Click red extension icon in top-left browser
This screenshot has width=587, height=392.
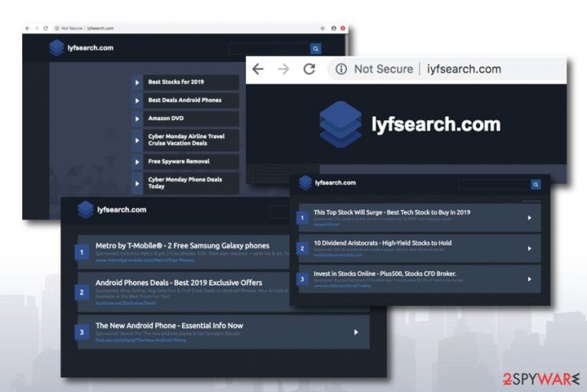click(342, 28)
